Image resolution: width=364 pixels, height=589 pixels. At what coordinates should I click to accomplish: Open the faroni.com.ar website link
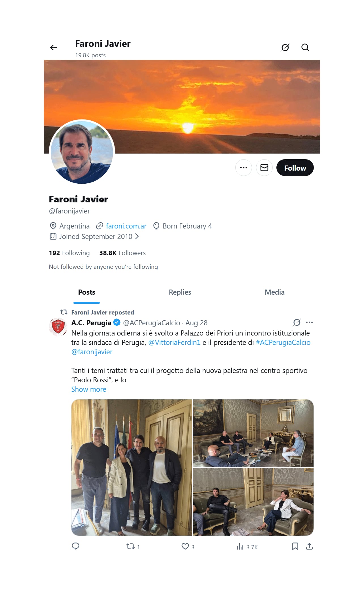tap(126, 226)
